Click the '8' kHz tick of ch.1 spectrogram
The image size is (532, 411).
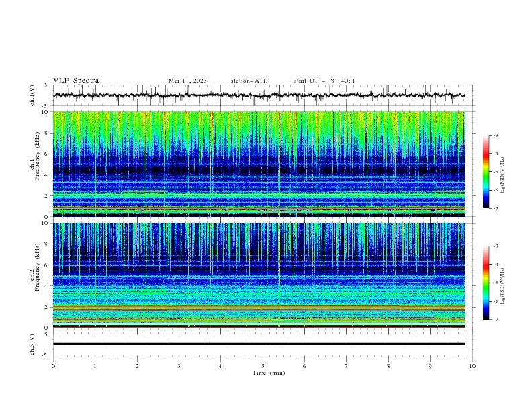point(47,133)
